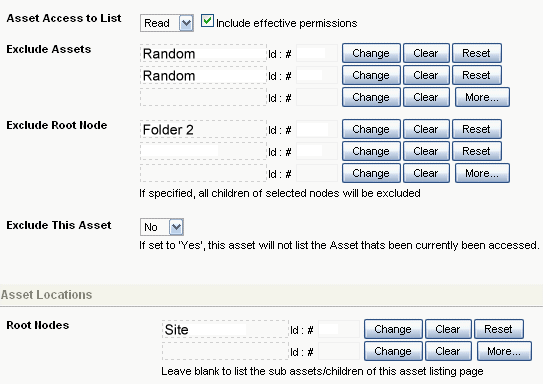Change the Folder 2 exclude root node
543x384 pixels.
(371, 129)
